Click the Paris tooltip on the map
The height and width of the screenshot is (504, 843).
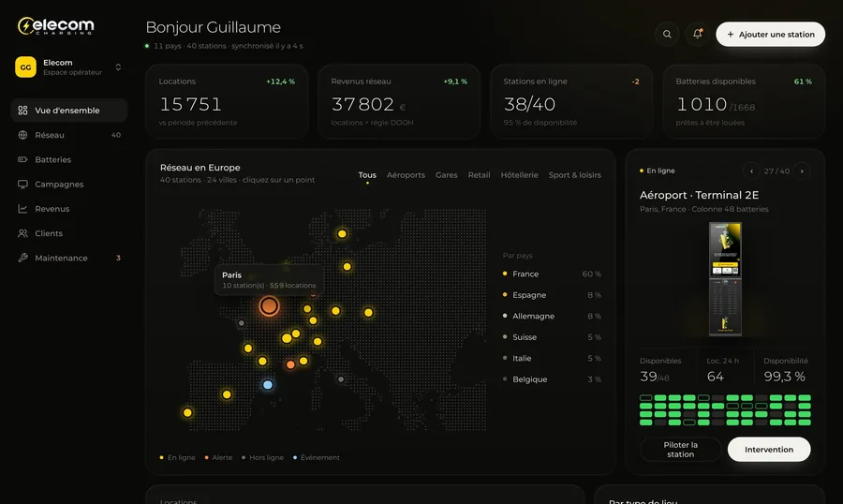pyautogui.click(x=269, y=280)
